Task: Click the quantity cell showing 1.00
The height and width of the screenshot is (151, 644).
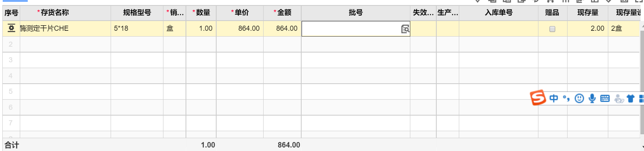Action: coord(201,28)
